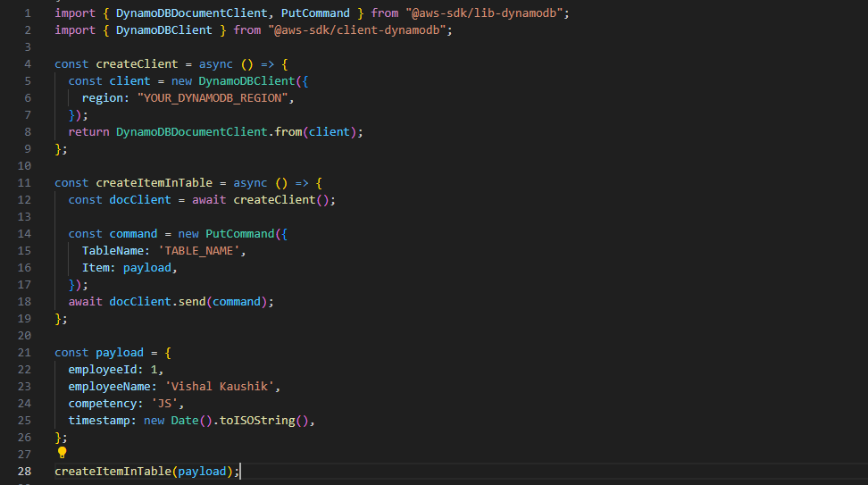Click DynamoDBClient in the line 2 import
868x485 pixels.
(x=163, y=29)
